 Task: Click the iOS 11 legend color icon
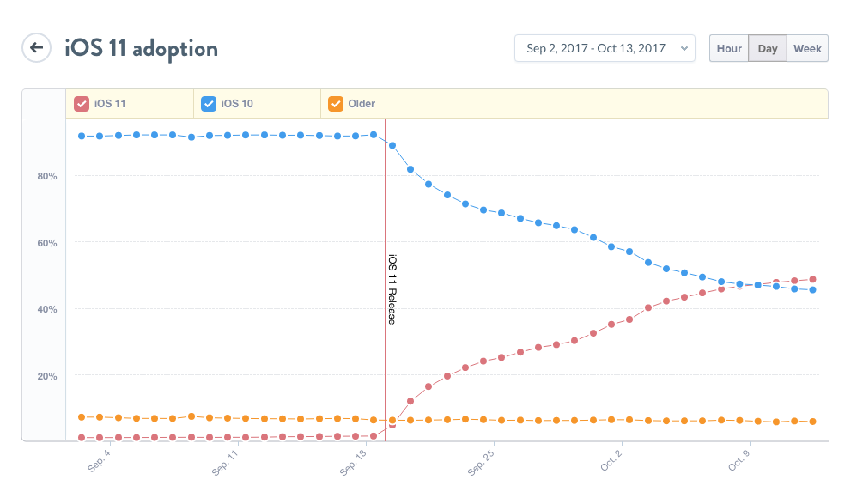coord(83,103)
